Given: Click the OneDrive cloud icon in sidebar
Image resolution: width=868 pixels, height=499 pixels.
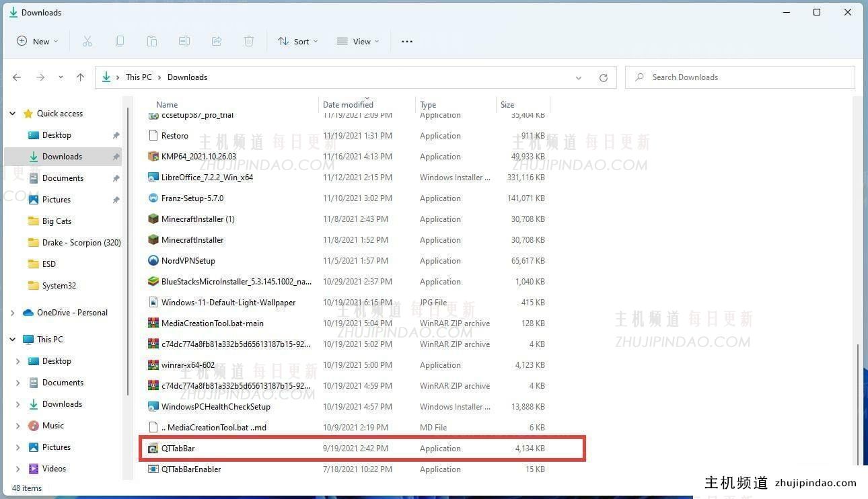Looking at the screenshot, I should (x=28, y=313).
